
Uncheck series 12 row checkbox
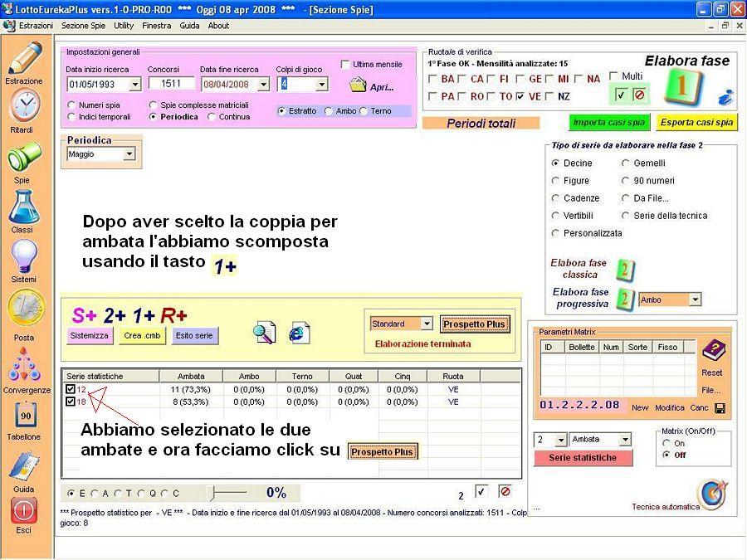coord(71,389)
